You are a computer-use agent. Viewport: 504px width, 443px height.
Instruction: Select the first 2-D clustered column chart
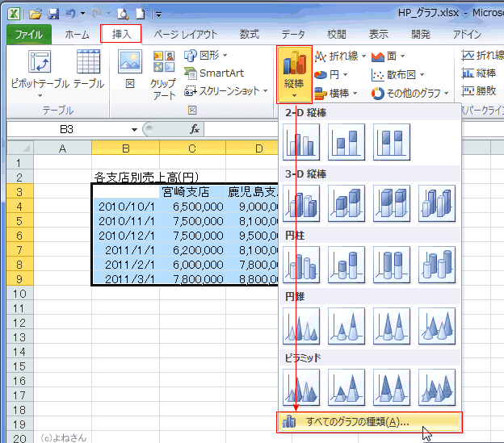(x=302, y=142)
